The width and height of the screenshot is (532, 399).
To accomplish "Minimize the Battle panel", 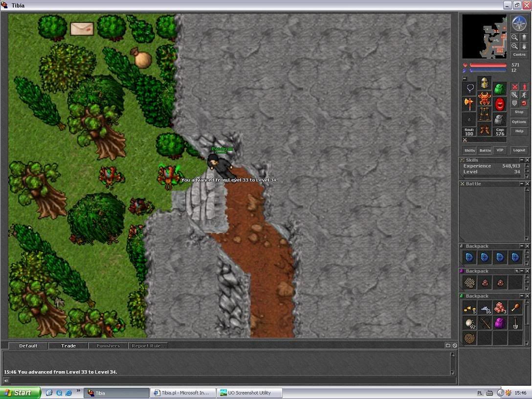I will click(522, 183).
